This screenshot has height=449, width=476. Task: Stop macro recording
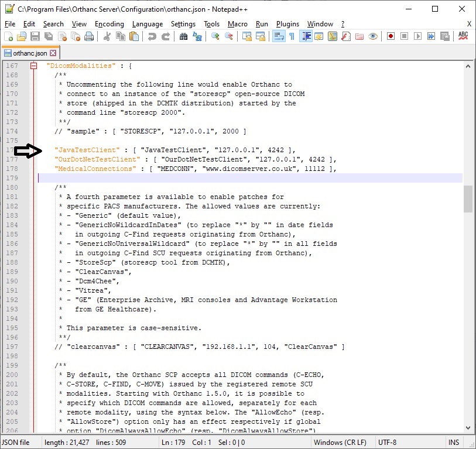pos(403,36)
